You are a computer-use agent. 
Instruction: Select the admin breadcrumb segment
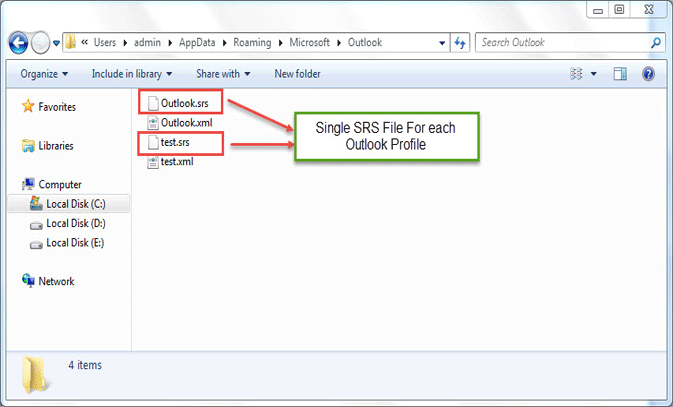click(x=147, y=42)
